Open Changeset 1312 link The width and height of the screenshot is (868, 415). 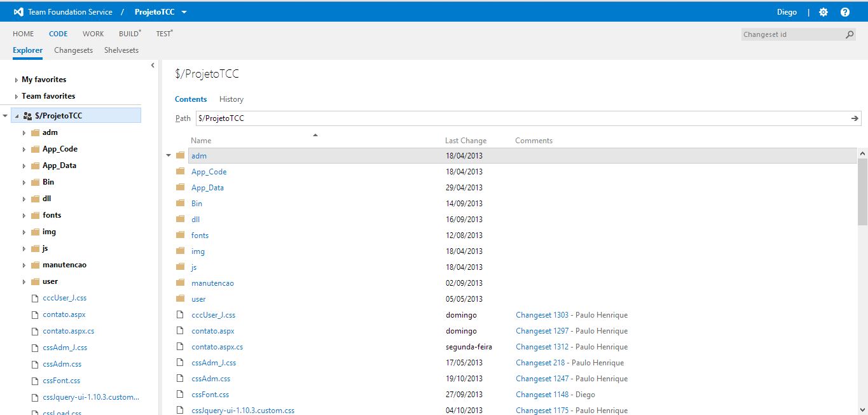tap(542, 346)
